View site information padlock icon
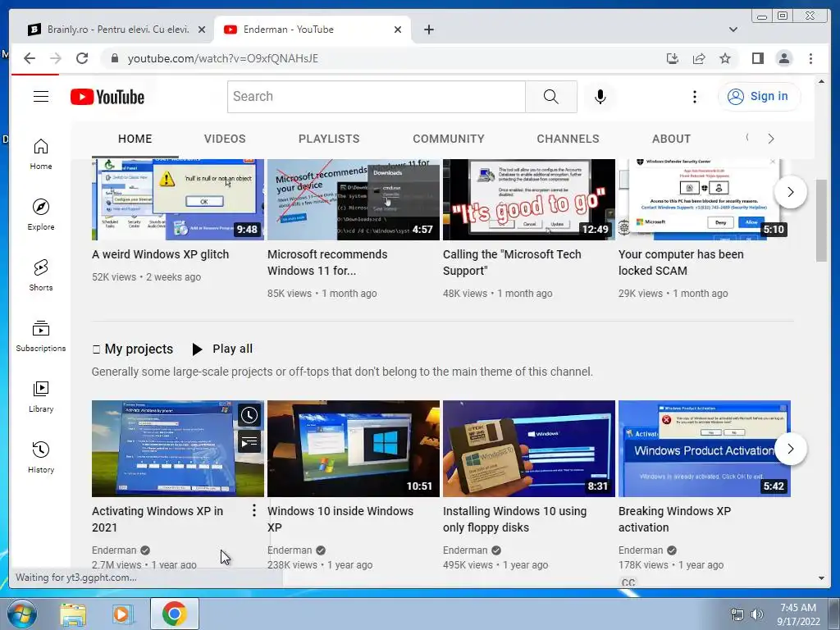 click(114, 58)
